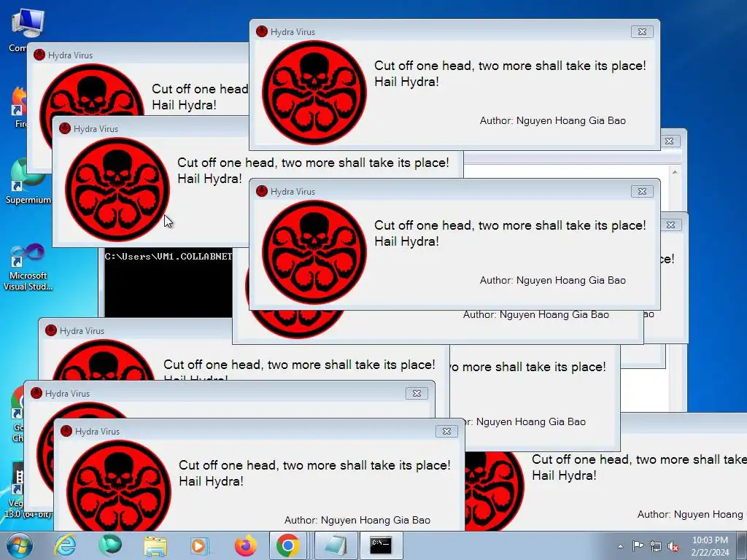Open the clock showing 10:03 PM
This screenshot has height=560, width=747.
pyautogui.click(x=710, y=545)
